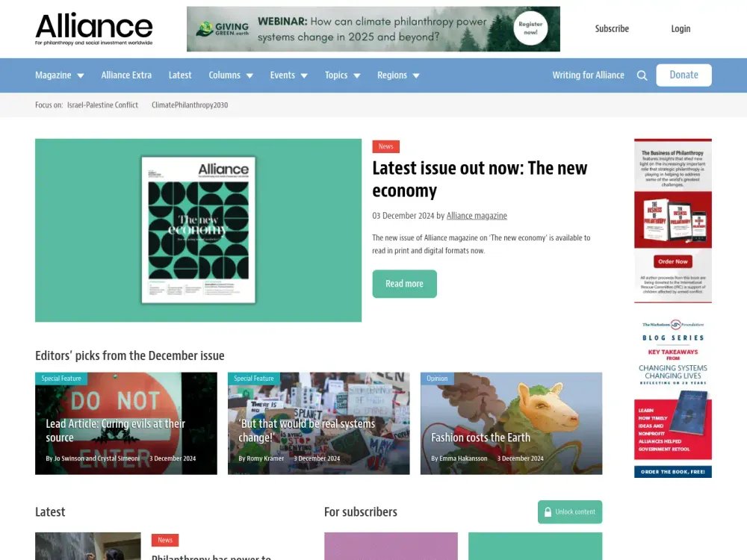Viewport: 747px width, 560px height.
Task: Click Order Now in the book advertisement
Action: tap(672, 261)
